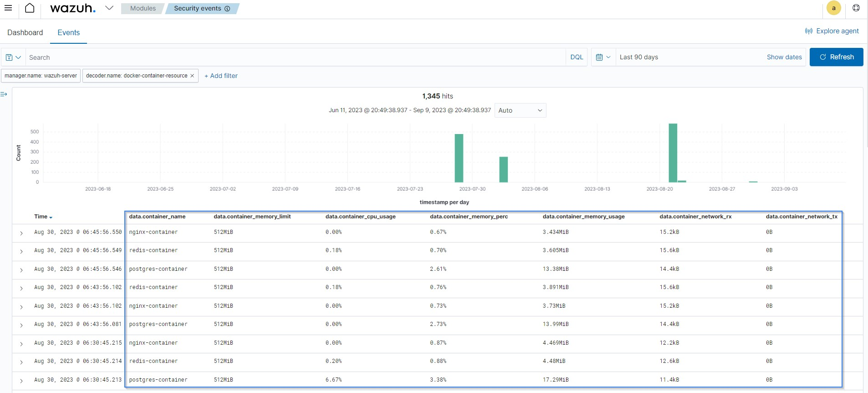The height and width of the screenshot is (393, 868).
Task: Click memory percent value 2.61%
Action: (x=438, y=269)
